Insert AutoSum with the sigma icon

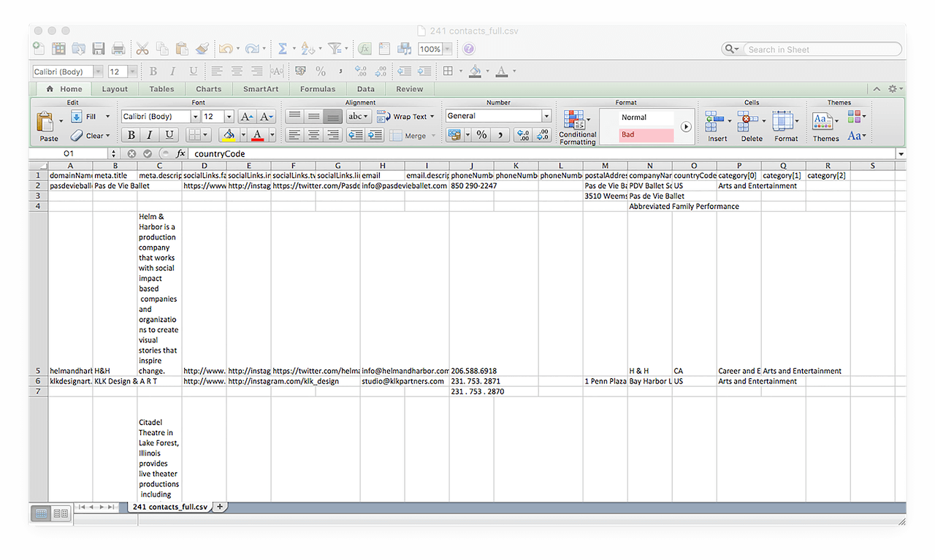282,49
